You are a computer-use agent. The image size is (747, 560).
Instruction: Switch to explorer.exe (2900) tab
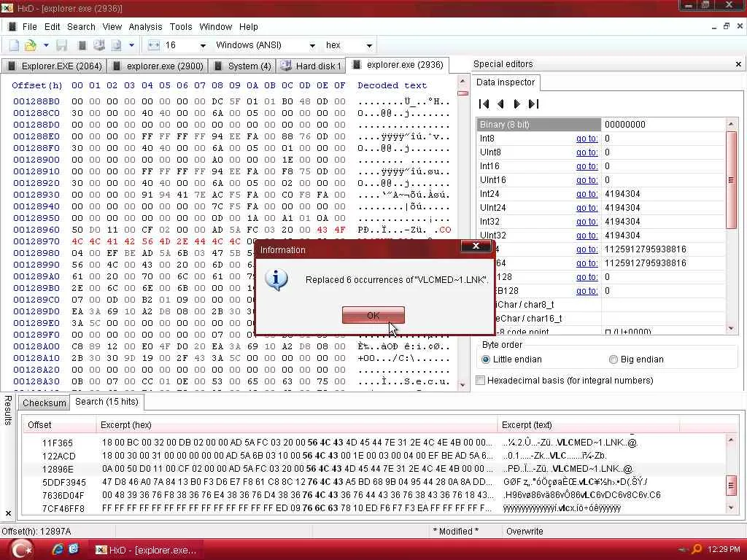[x=158, y=66]
